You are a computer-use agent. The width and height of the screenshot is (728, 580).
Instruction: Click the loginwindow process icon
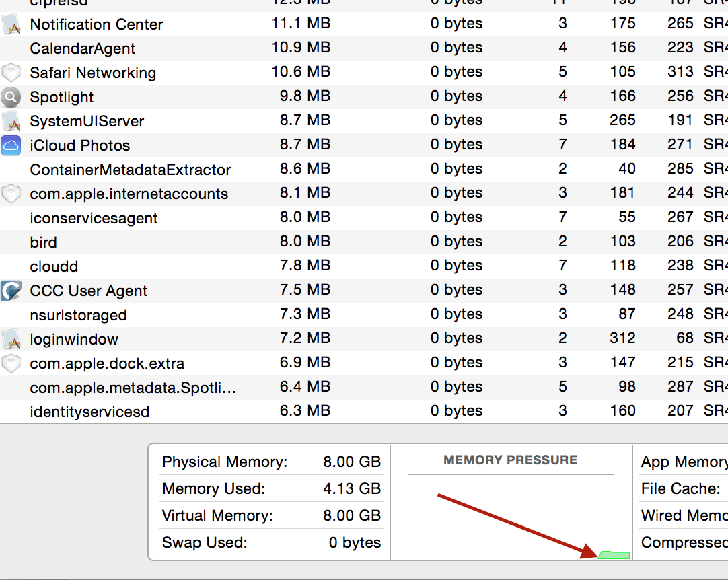pos(11,339)
